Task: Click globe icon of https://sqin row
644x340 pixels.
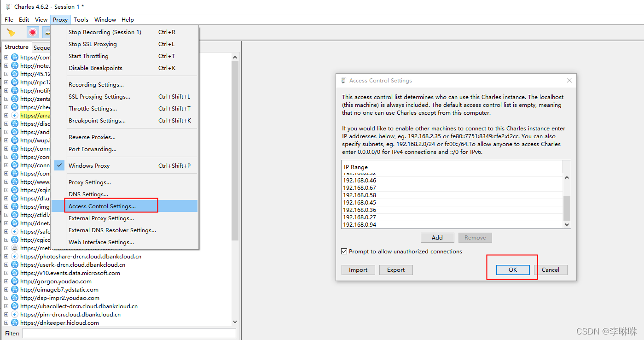Action: (14, 190)
